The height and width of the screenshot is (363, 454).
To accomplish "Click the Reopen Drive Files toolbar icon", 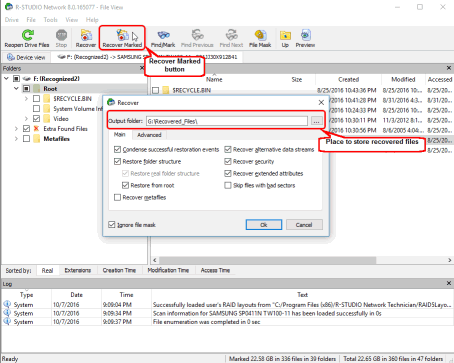I will [x=28, y=35].
